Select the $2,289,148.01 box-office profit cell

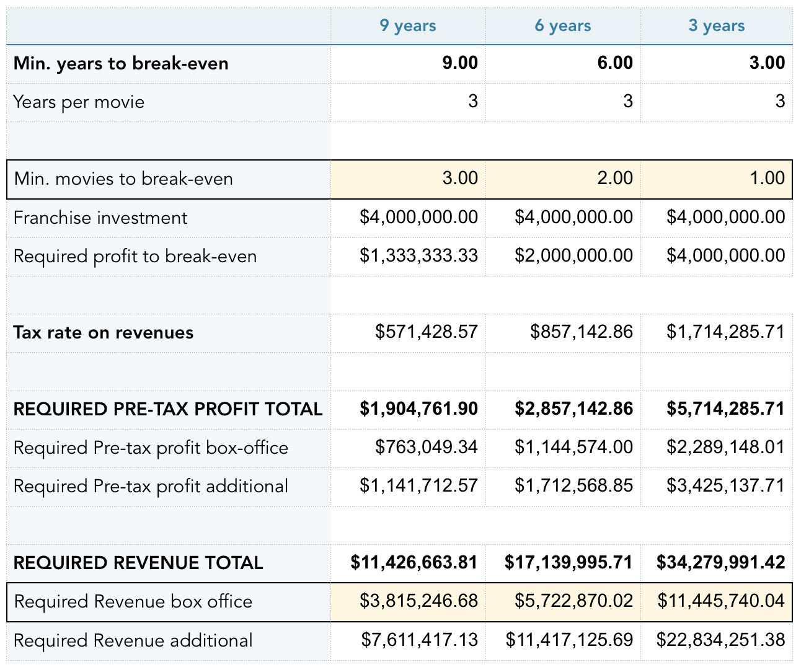tap(717, 448)
